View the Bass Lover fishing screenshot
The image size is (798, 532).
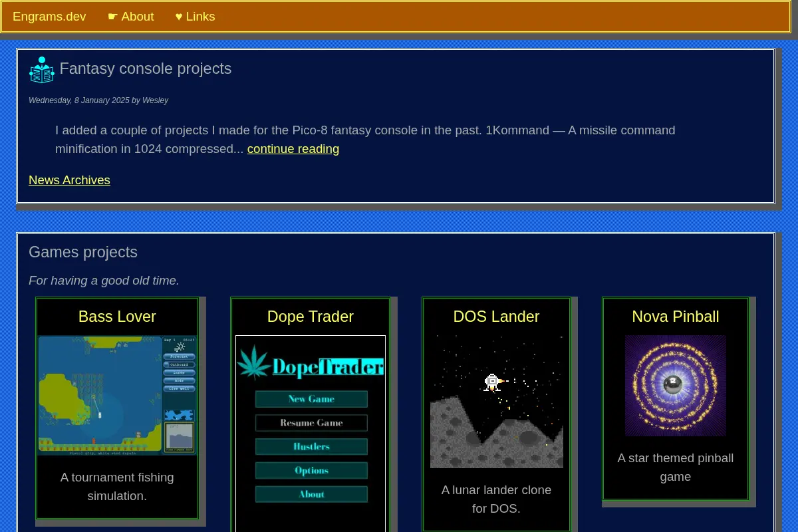(x=117, y=395)
